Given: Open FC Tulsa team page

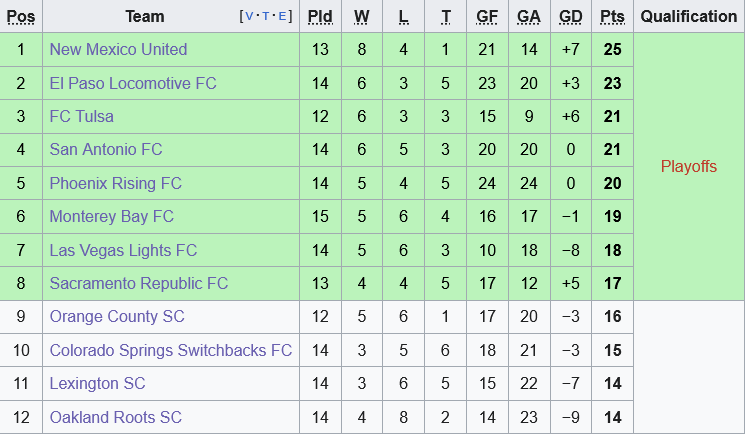Looking at the screenshot, I should (x=82, y=117).
